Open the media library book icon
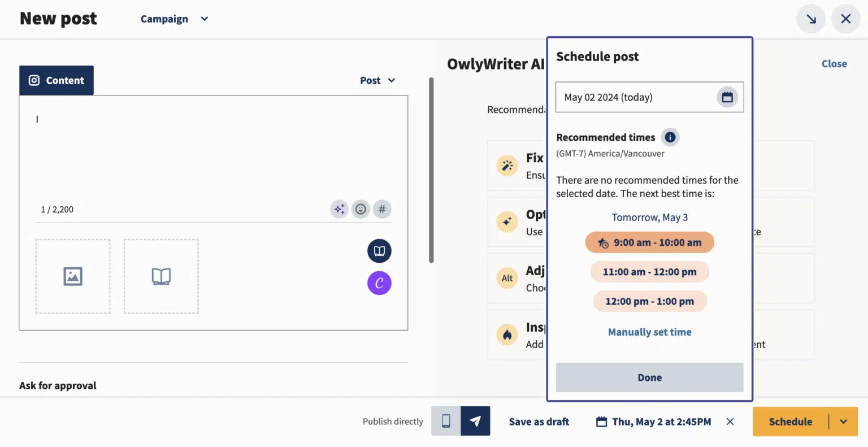Viewport: 868px width, 447px height. click(379, 250)
